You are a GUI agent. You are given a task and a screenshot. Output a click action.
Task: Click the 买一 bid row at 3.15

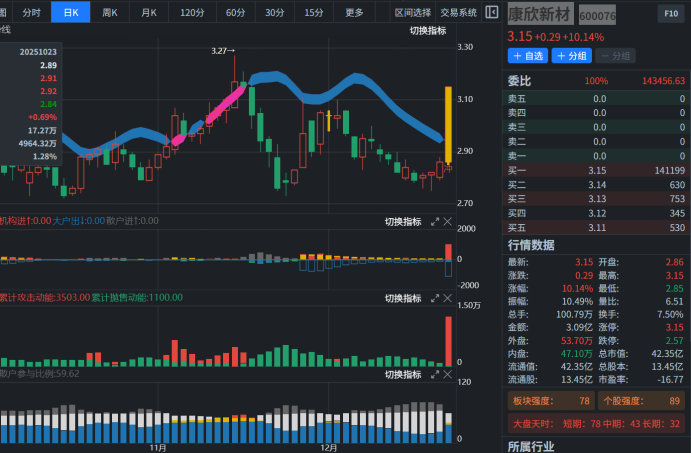tap(597, 170)
